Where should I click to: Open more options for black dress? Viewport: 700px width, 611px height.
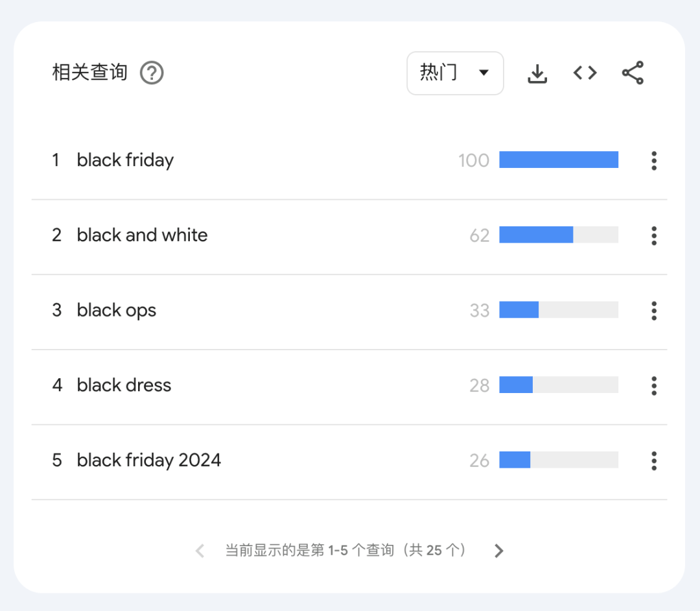[653, 385]
